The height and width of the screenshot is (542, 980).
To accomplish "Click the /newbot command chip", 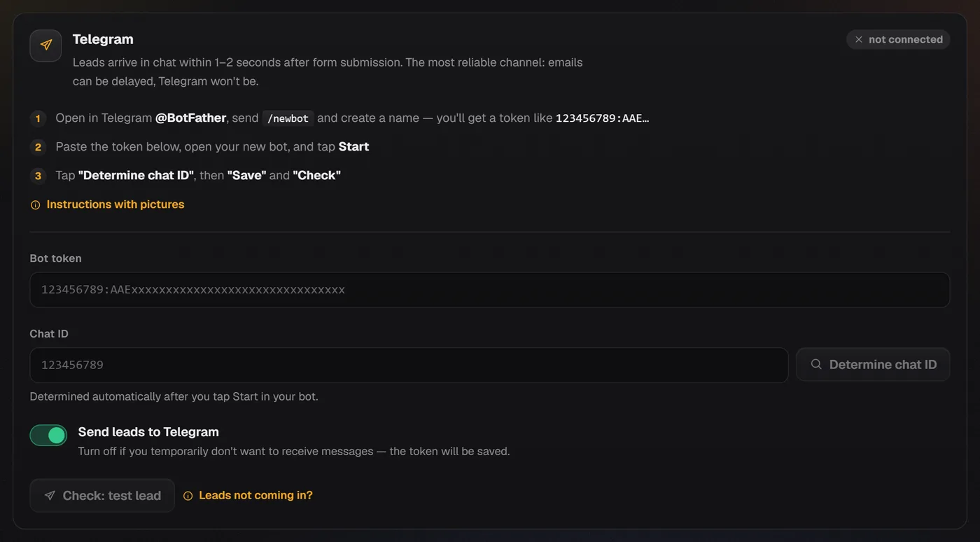I will (288, 118).
